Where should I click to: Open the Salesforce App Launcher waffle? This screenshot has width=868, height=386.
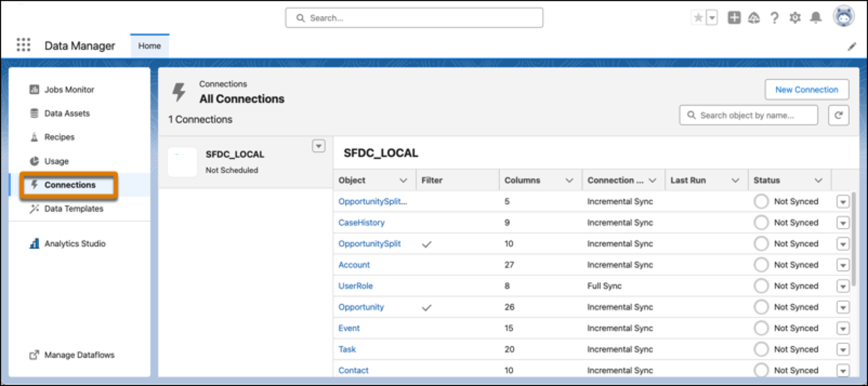[x=23, y=45]
